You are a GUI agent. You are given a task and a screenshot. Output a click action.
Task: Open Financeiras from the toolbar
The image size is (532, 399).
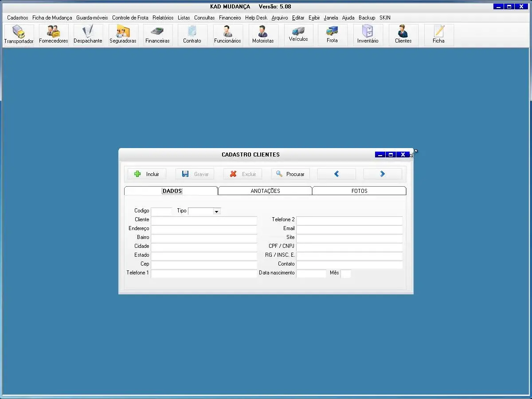tap(157, 35)
